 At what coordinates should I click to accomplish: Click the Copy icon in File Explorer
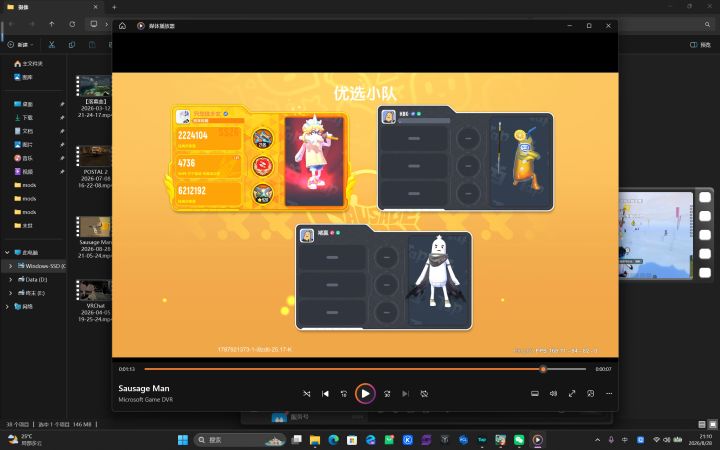72,45
